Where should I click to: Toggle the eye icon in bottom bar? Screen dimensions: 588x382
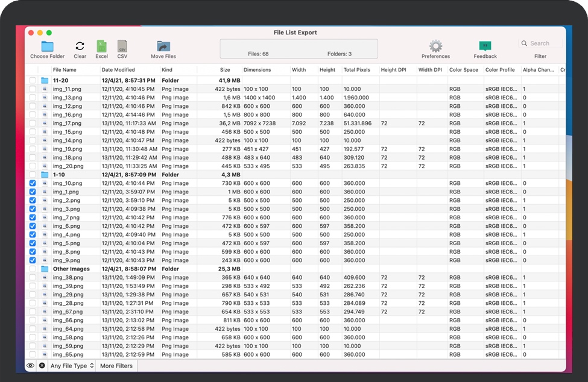[30, 366]
